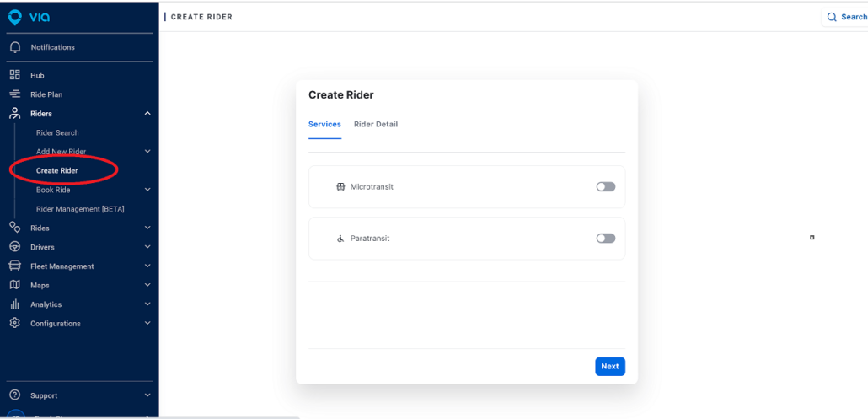
Task: Click the Support help icon
Action: (15, 395)
